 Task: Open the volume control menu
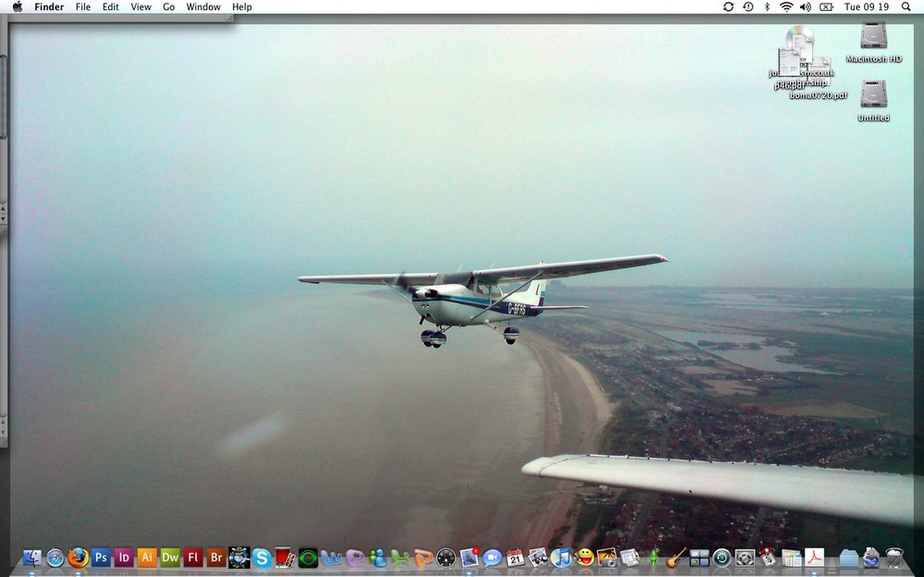tap(805, 6)
